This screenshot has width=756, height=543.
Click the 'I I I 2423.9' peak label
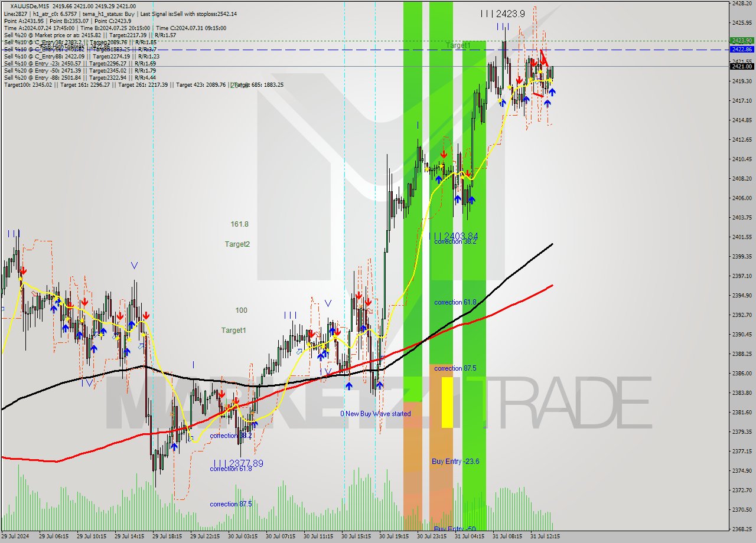pyautogui.click(x=503, y=13)
